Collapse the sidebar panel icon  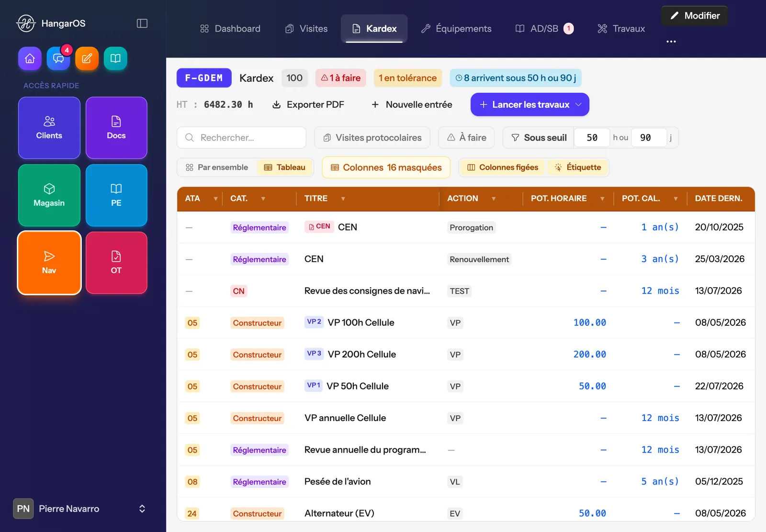click(x=142, y=23)
